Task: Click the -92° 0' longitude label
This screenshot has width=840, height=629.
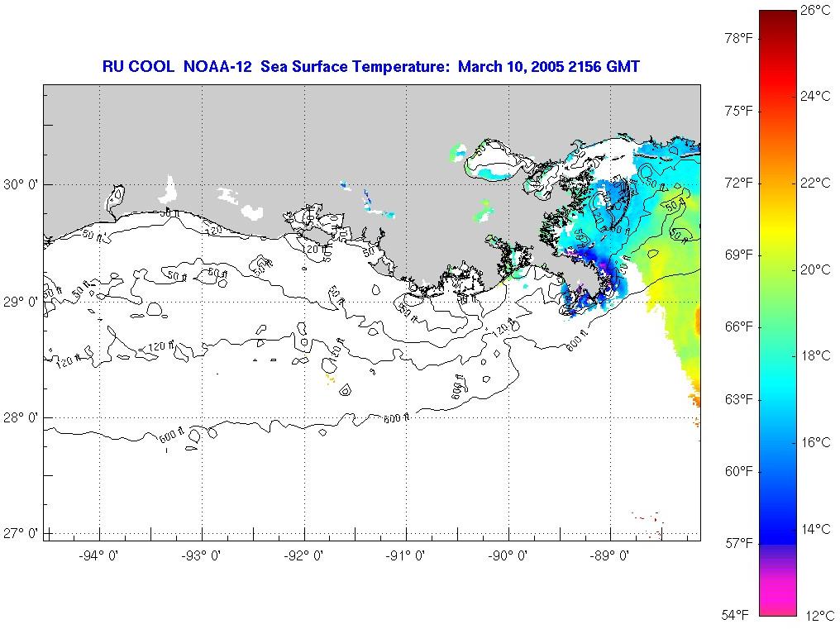Action: (303, 556)
